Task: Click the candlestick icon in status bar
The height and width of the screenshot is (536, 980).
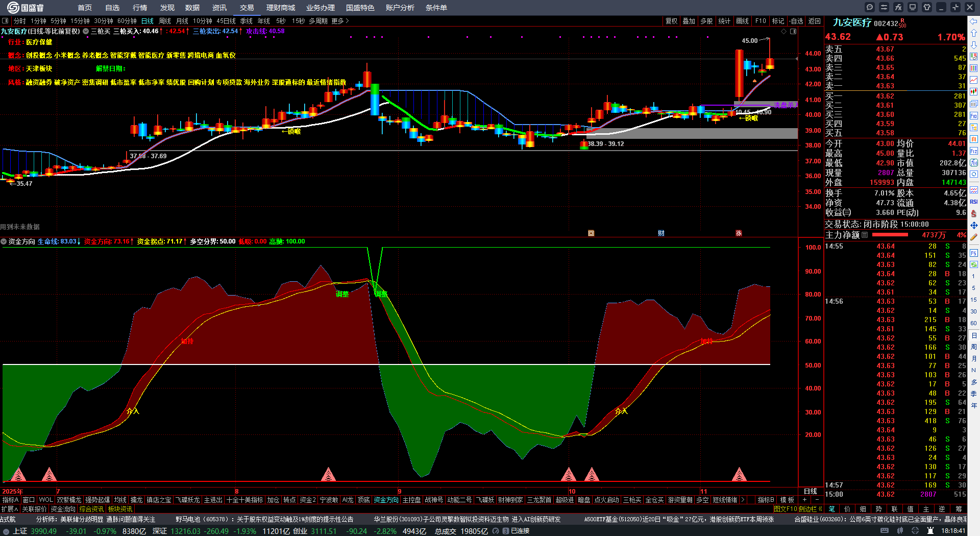Action: pos(900,531)
